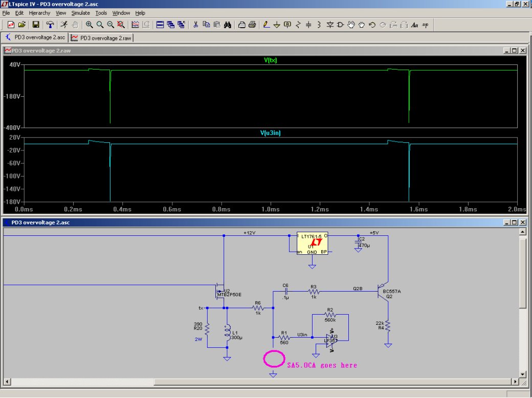This screenshot has height=398, width=532.
Task: Select the Draw Wire pencil tool
Action: [x=265, y=25]
